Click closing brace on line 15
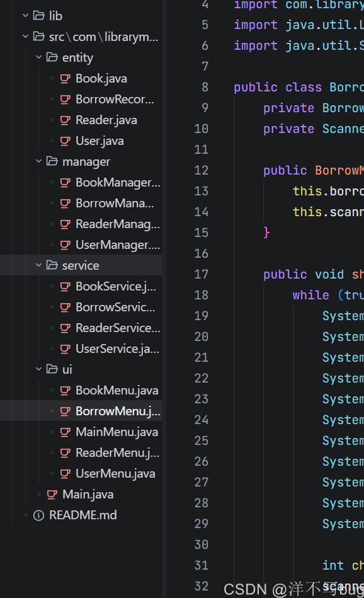This screenshot has height=598, width=364. click(x=267, y=233)
